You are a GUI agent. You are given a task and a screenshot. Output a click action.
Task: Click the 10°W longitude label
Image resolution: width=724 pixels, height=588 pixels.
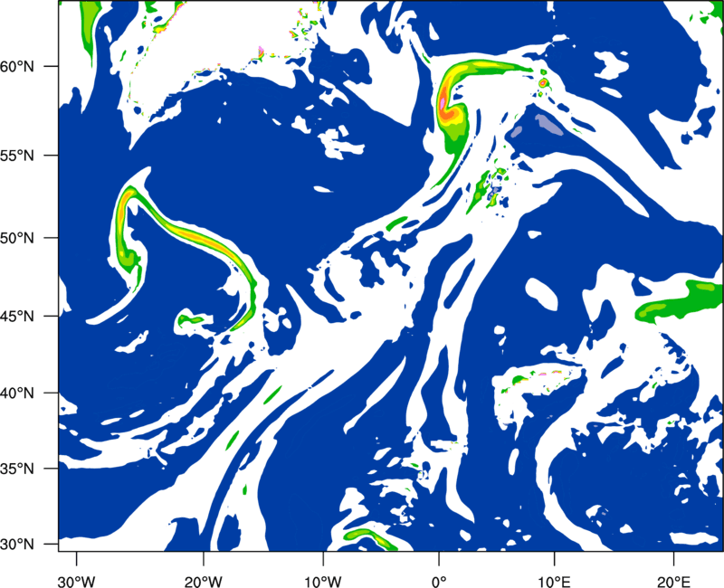point(323,582)
